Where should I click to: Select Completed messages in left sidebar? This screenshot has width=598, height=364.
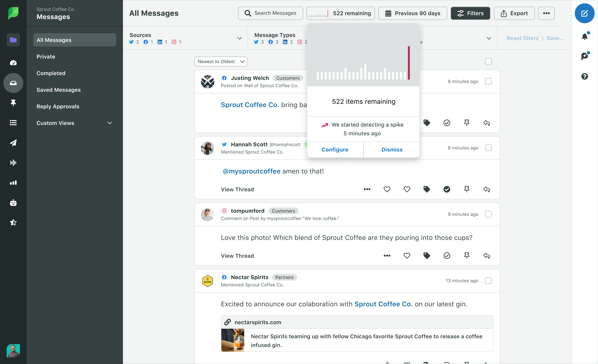click(51, 73)
